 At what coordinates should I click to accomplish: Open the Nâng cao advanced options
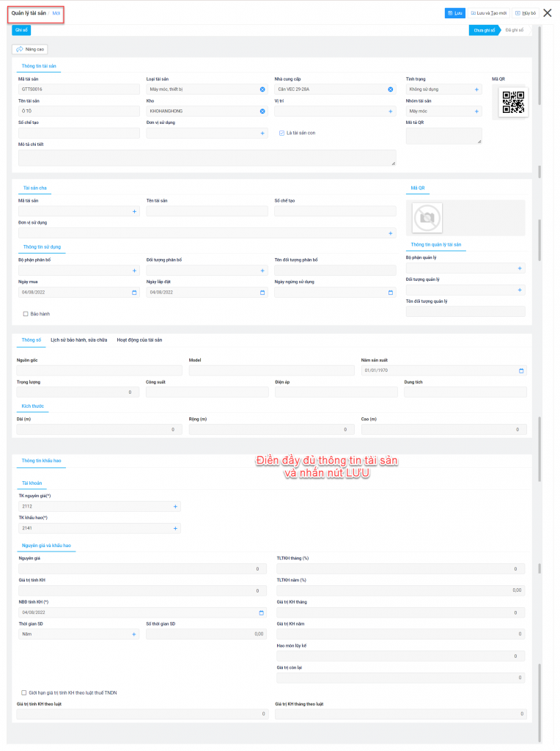(x=30, y=49)
